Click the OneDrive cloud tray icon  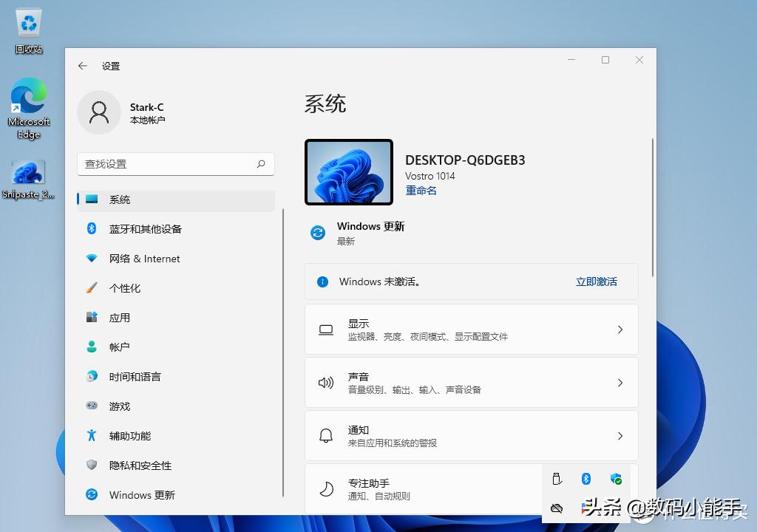coord(557,508)
